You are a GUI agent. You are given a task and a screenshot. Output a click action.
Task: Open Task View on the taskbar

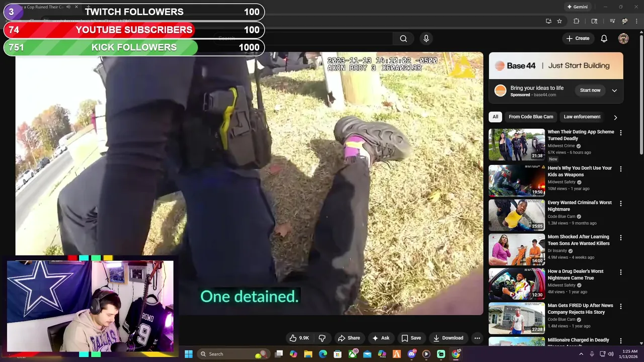pyautogui.click(x=279, y=354)
